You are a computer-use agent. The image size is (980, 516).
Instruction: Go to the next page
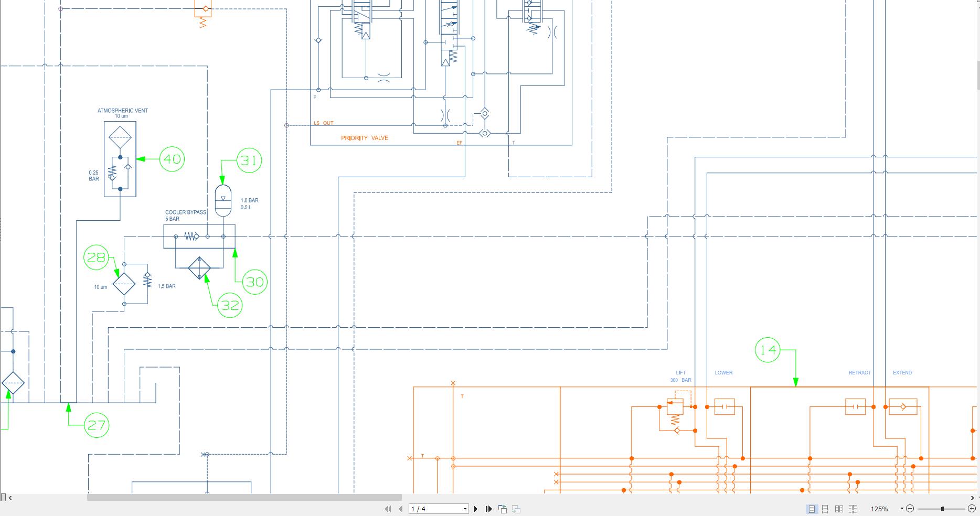tap(476, 509)
